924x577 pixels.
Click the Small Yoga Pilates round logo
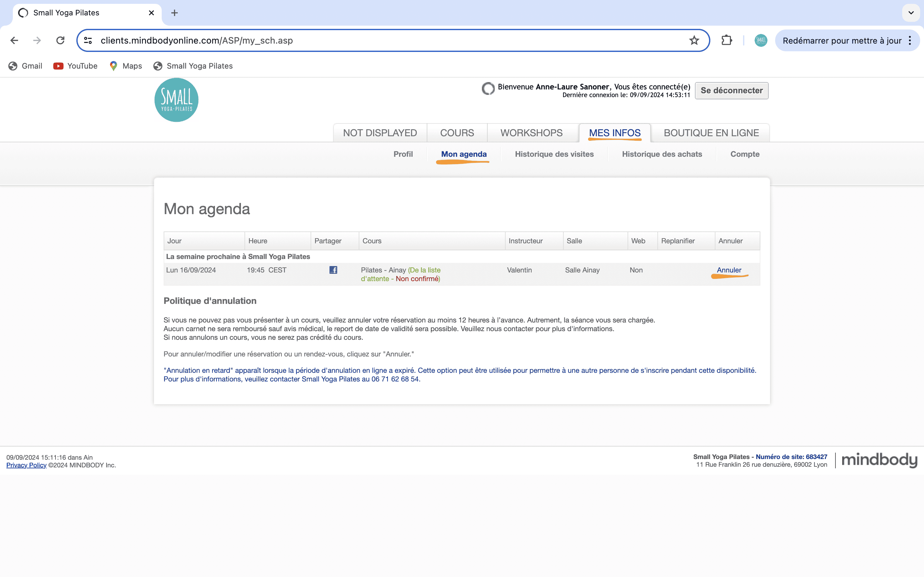click(x=176, y=100)
